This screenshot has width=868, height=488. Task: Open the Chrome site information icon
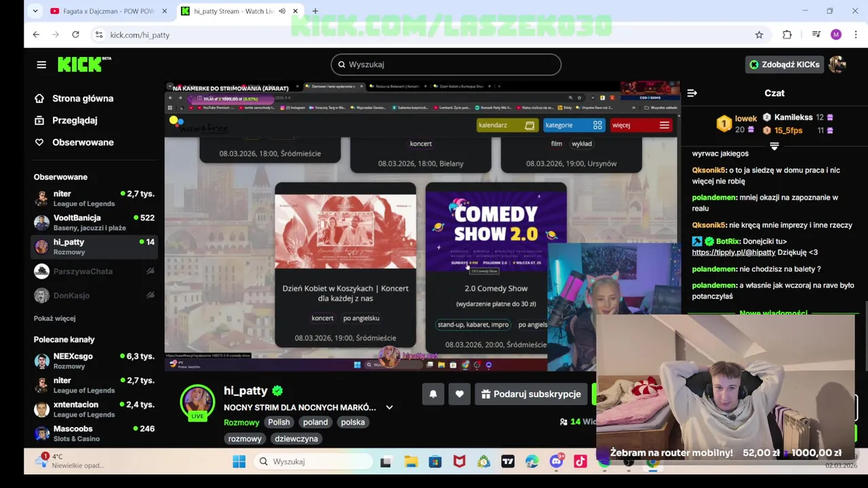[x=99, y=35]
